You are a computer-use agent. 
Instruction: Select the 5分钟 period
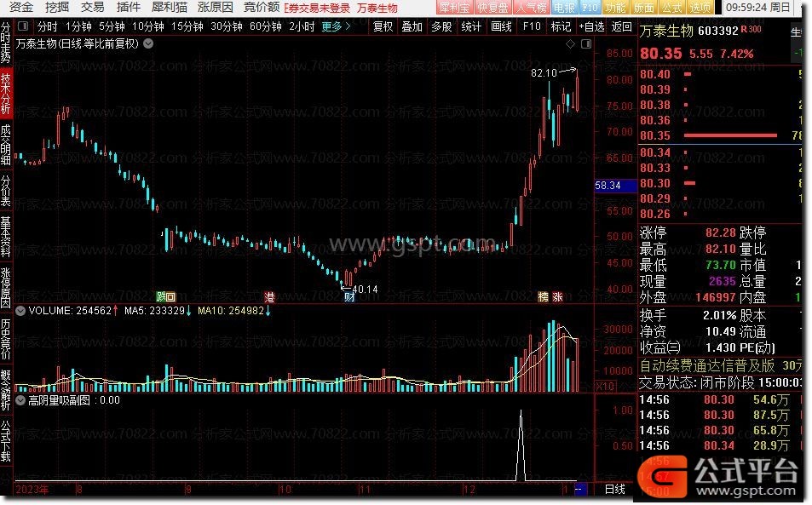pos(112,26)
